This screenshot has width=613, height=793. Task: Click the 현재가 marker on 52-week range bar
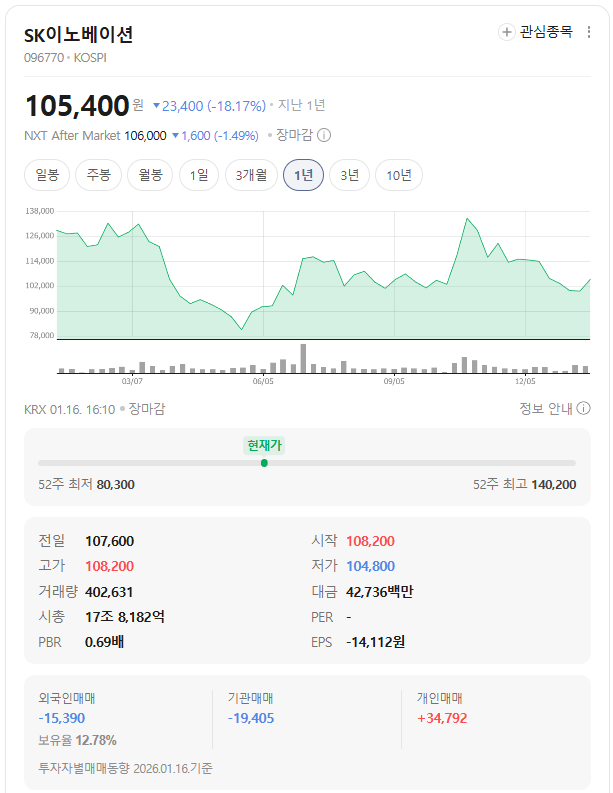264,463
